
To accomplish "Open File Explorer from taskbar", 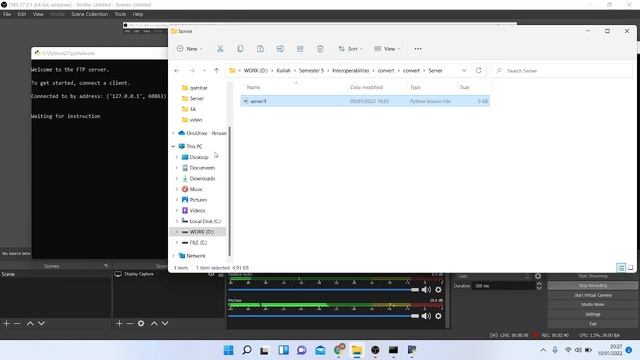I will click(357, 350).
